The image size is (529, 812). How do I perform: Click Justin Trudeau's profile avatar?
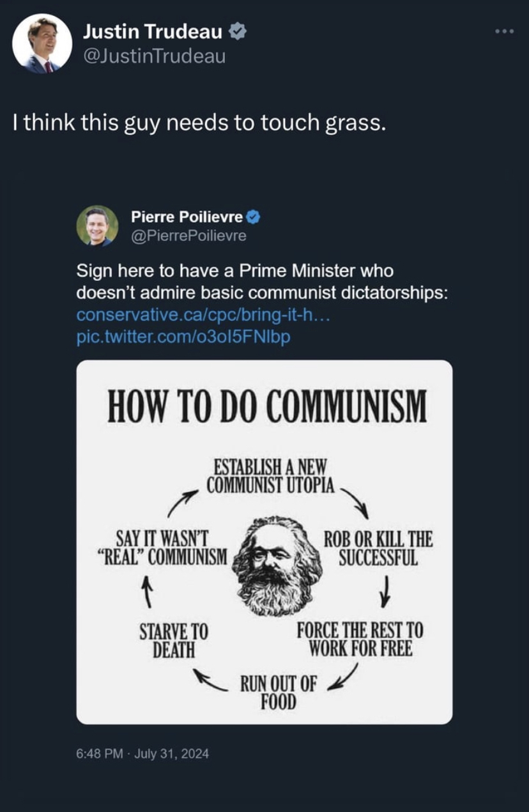[x=42, y=43]
